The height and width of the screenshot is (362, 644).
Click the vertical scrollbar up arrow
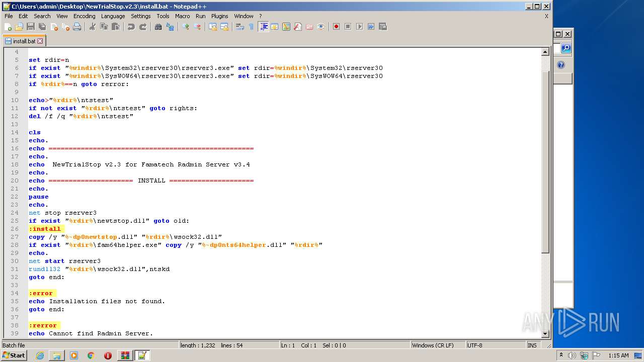[x=545, y=52]
